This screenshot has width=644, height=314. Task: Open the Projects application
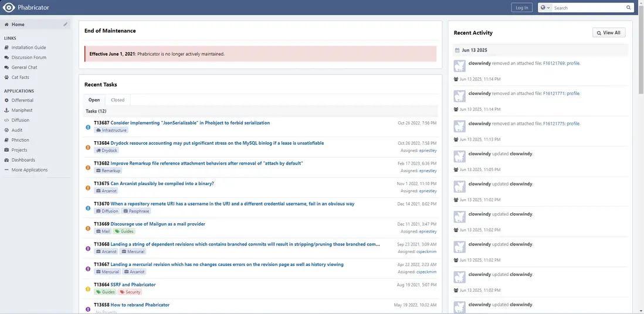[x=19, y=150]
